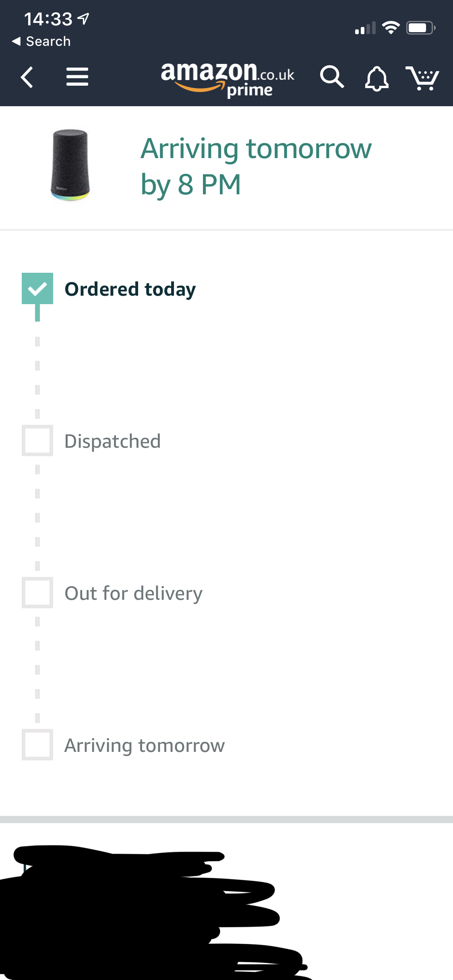Open the search magnifier icon
This screenshot has height=980, width=453.
click(332, 77)
